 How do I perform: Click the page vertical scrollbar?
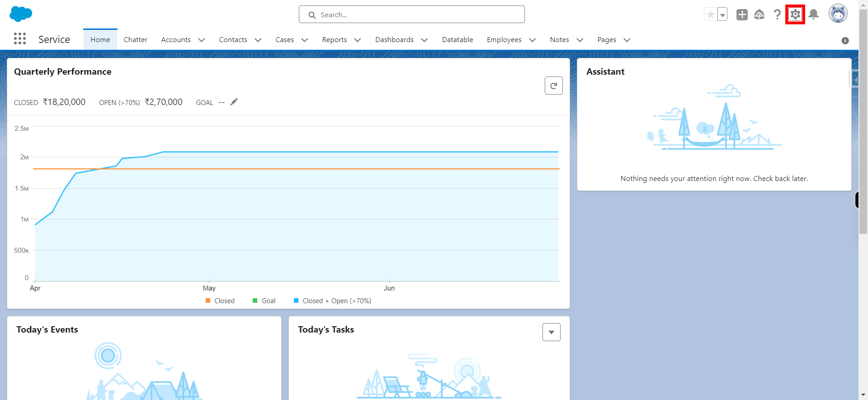pos(863,122)
